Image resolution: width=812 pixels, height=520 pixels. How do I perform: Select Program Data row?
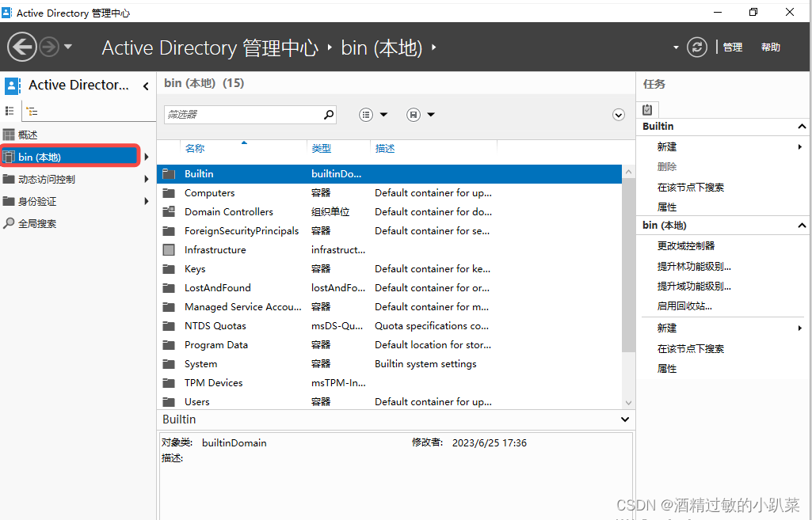pyautogui.click(x=389, y=344)
